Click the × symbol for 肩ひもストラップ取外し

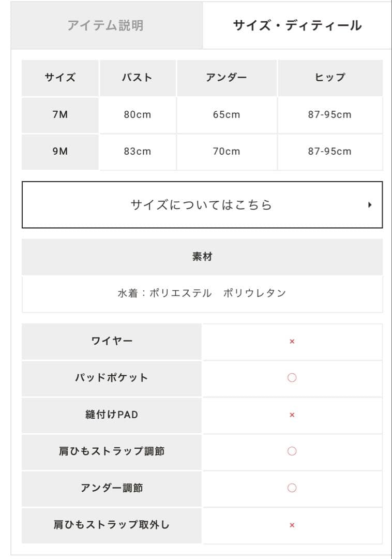pyautogui.click(x=292, y=524)
